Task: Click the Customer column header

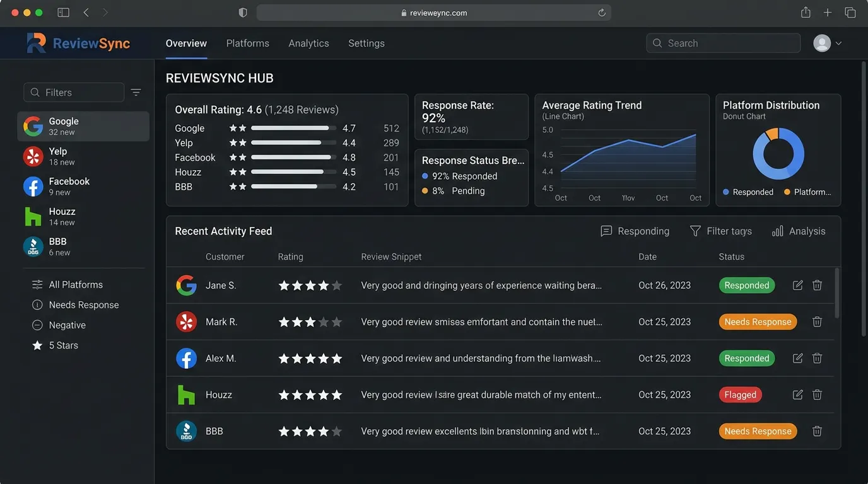Action: (x=225, y=256)
